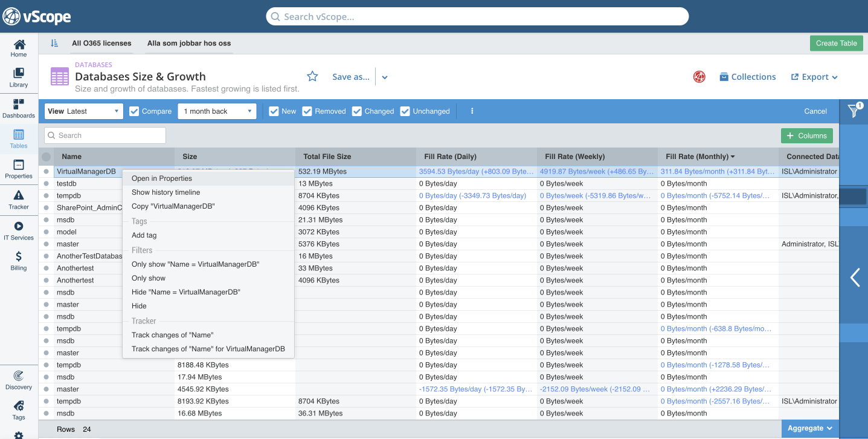
Task: Click the Create Table button
Action: (836, 43)
